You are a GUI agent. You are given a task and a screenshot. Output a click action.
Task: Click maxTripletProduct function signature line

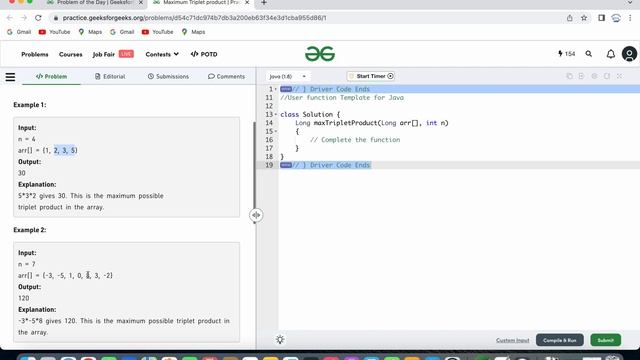(x=371, y=123)
